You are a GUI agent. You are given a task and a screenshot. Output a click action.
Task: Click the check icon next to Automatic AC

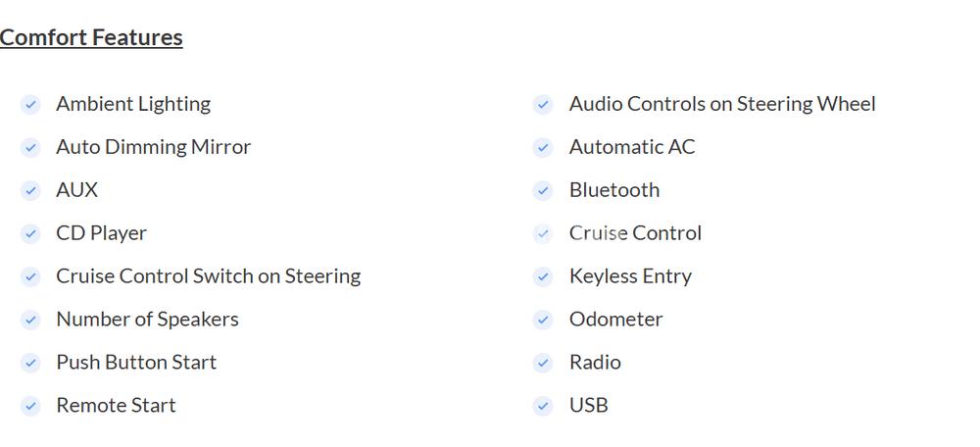pyautogui.click(x=543, y=148)
